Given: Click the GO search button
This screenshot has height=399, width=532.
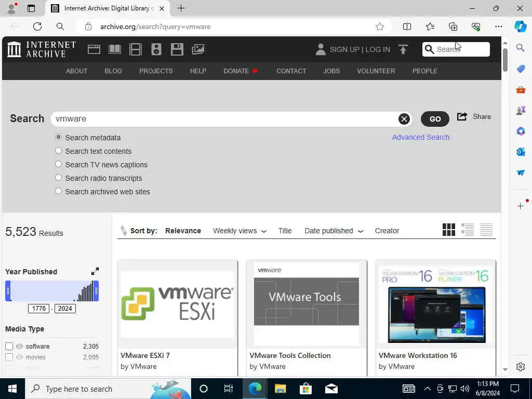Looking at the screenshot, I should [435, 119].
